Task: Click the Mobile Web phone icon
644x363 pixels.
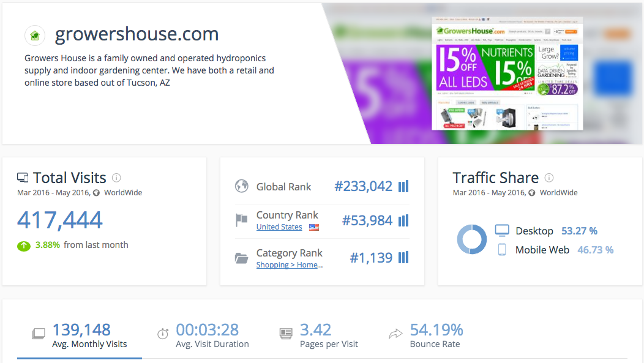Action: coord(502,249)
